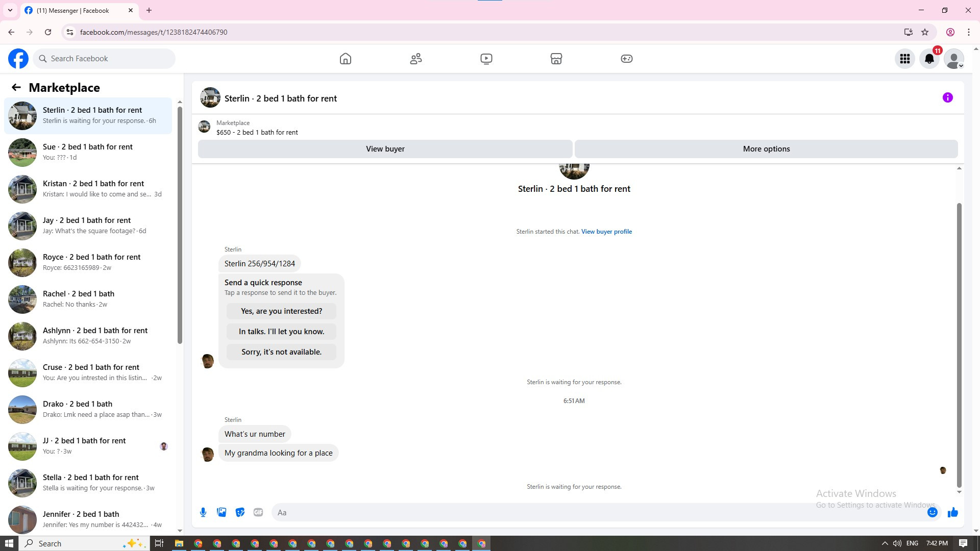Click the voice clip microphone icon
This screenshot has width=980, height=551.
203,512
